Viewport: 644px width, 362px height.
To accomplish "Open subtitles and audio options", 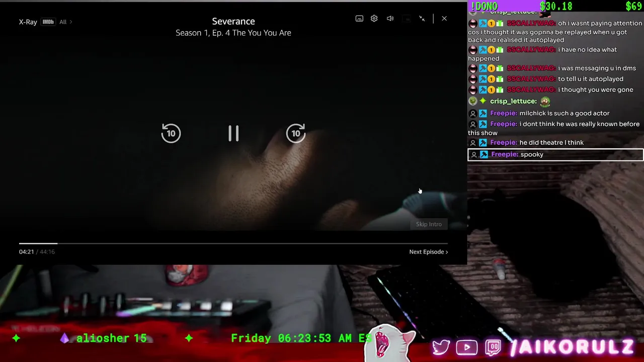I will pyautogui.click(x=359, y=19).
